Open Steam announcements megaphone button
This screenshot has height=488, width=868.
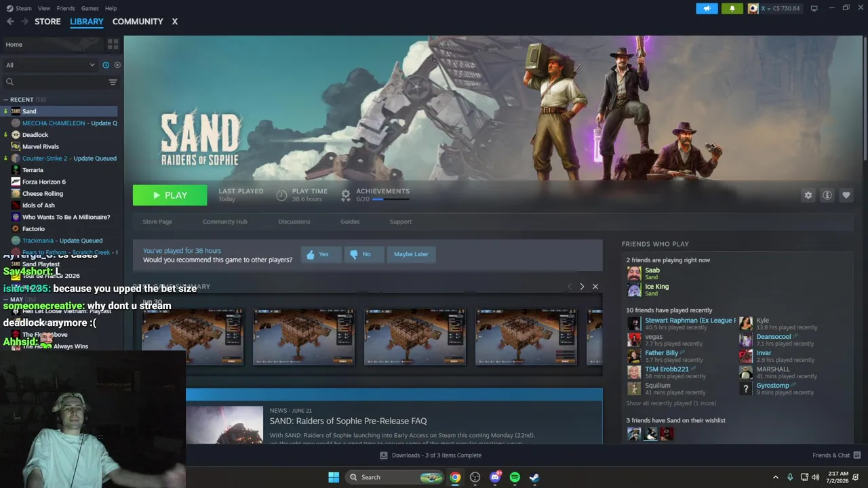[x=707, y=9]
